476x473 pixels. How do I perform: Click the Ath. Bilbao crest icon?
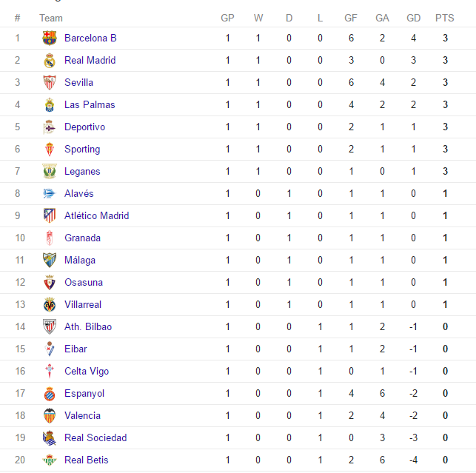[50, 326]
